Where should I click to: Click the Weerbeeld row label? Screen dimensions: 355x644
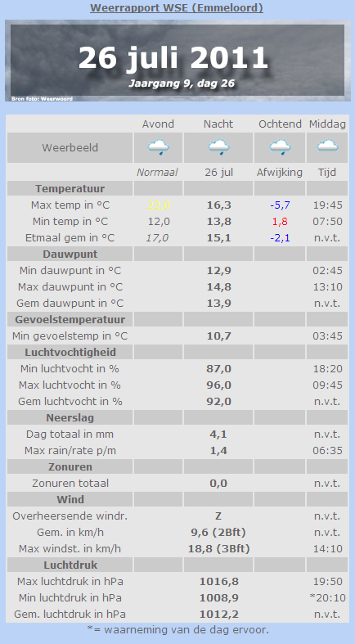pos(70,147)
